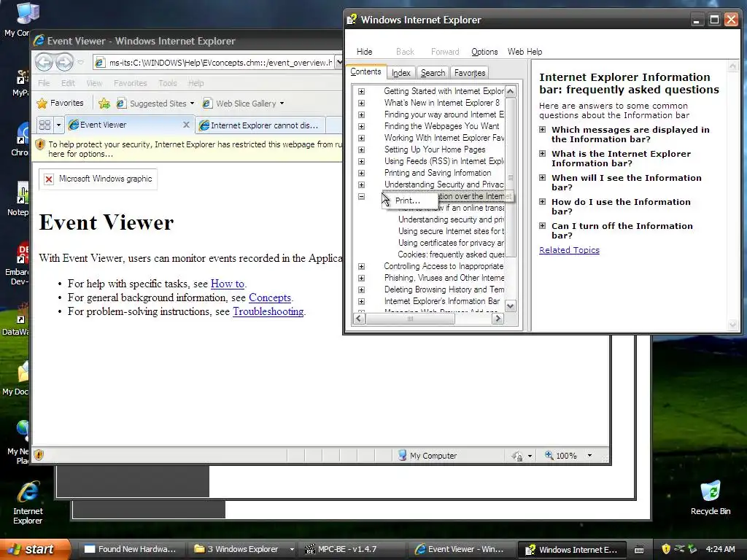747x560 pixels.
Task: Follow the Troubleshooting link
Action: coord(268,311)
